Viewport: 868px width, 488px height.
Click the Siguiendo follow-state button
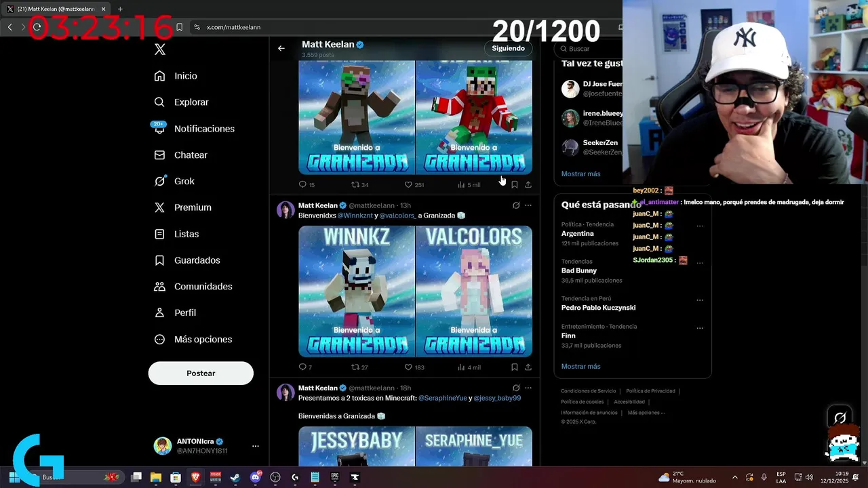tap(509, 49)
